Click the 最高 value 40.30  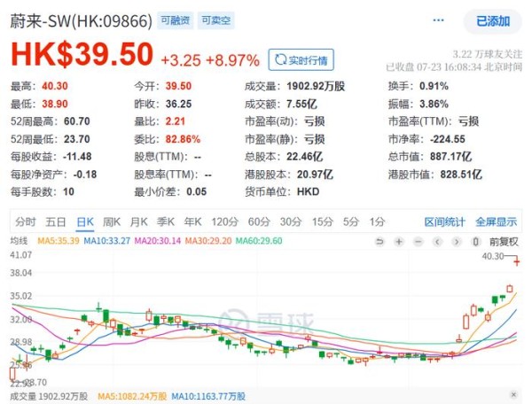[x=55, y=86]
